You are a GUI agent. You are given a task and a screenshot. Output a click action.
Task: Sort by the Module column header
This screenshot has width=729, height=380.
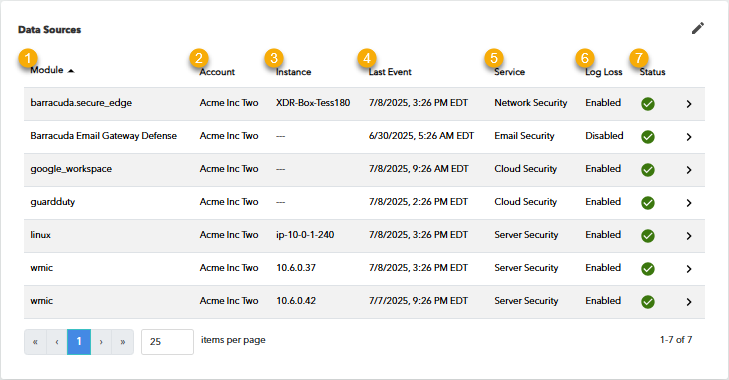coord(46,70)
